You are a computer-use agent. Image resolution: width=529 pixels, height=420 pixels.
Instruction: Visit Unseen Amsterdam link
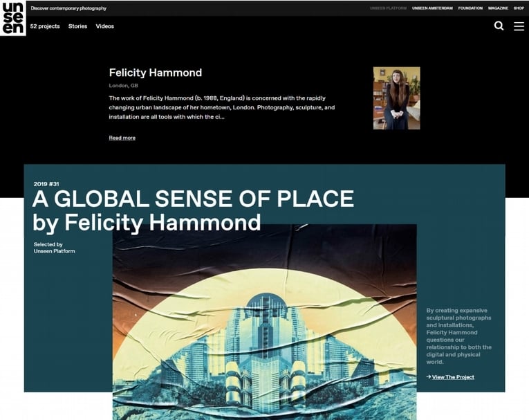432,8
